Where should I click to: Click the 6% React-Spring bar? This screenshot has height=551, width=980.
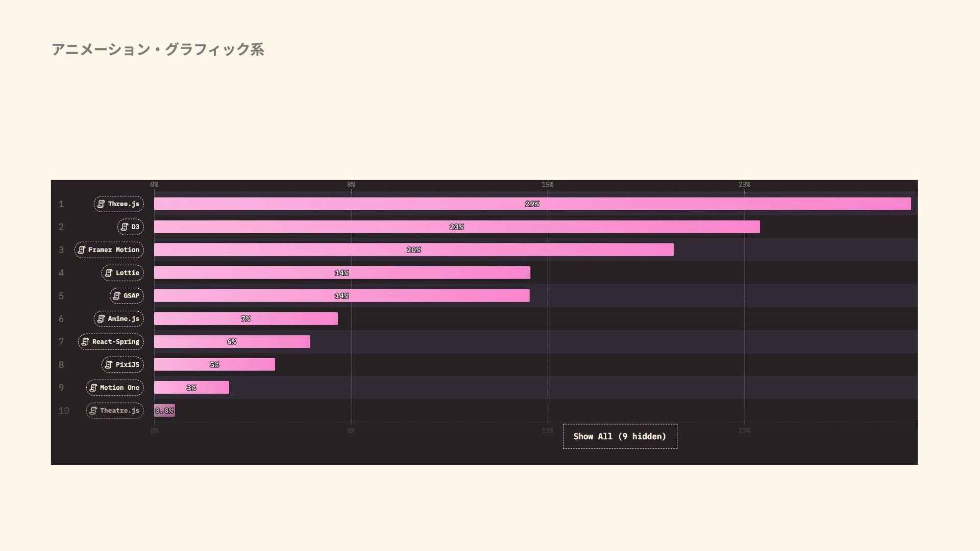click(232, 342)
